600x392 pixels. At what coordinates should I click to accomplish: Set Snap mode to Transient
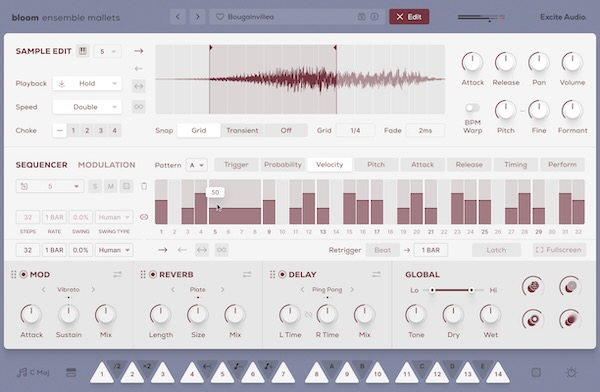(242, 131)
